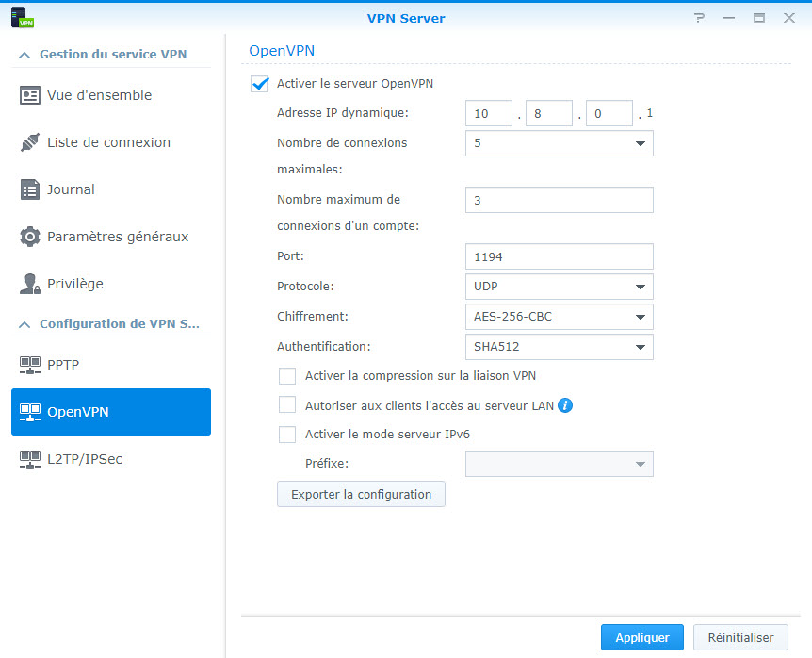This screenshot has width=812, height=658.
Task: Go to Liste de connexion
Action: pos(111,142)
